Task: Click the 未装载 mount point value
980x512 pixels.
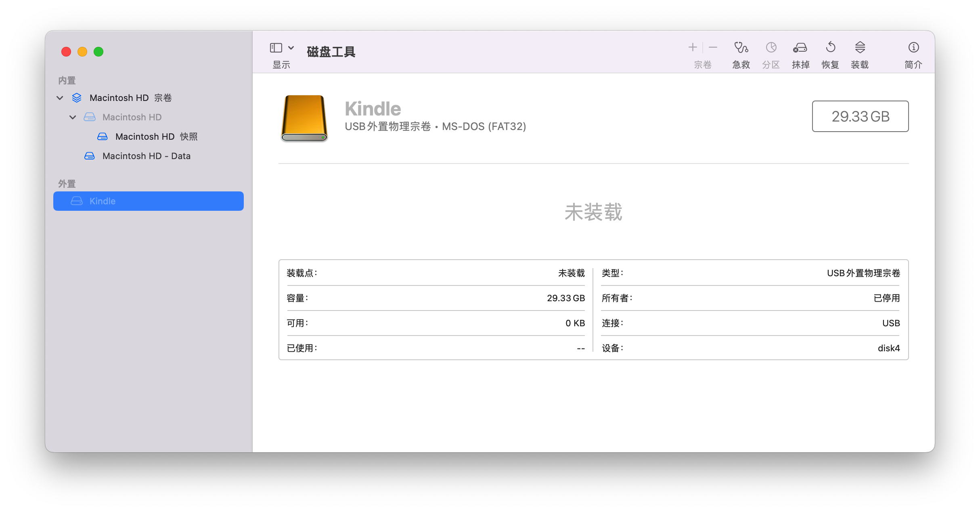Action: (x=572, y=273)
